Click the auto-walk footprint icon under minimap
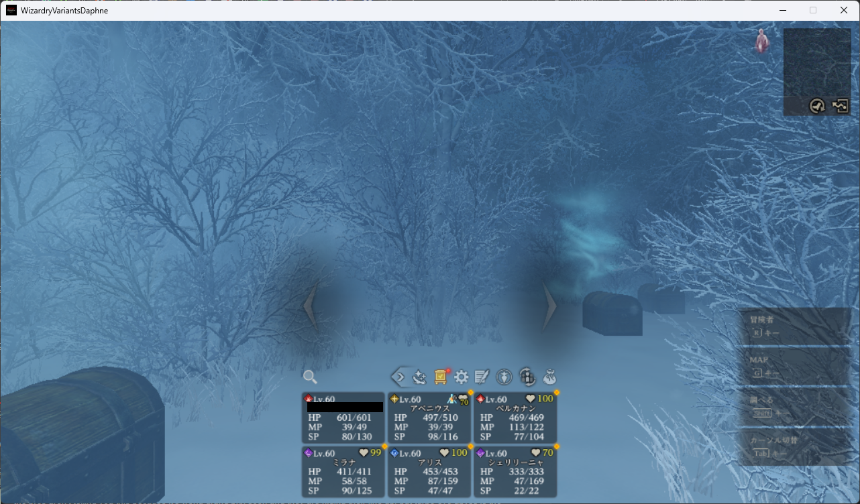Screen dimensions: 860x504 (817, 106)
